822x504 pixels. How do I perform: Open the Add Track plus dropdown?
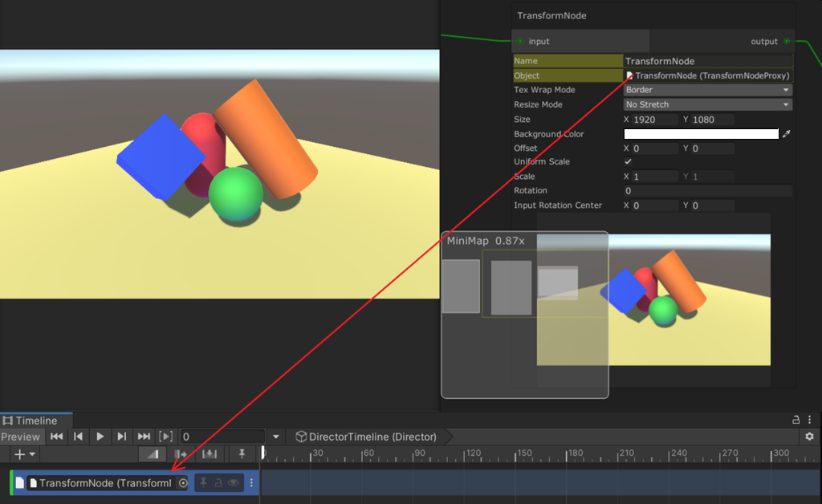pos(22,453)
